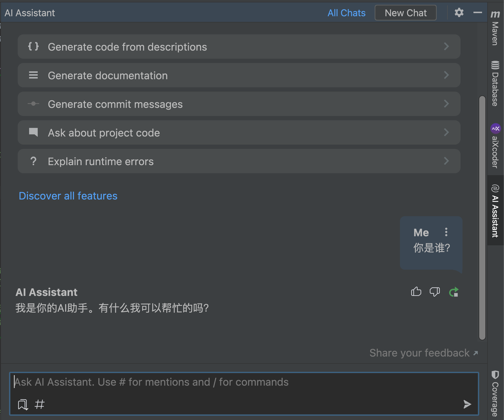This screenshot has width=504, height=420.
Task: Open AI Assistant settings gear
Action: click(459, 13)
